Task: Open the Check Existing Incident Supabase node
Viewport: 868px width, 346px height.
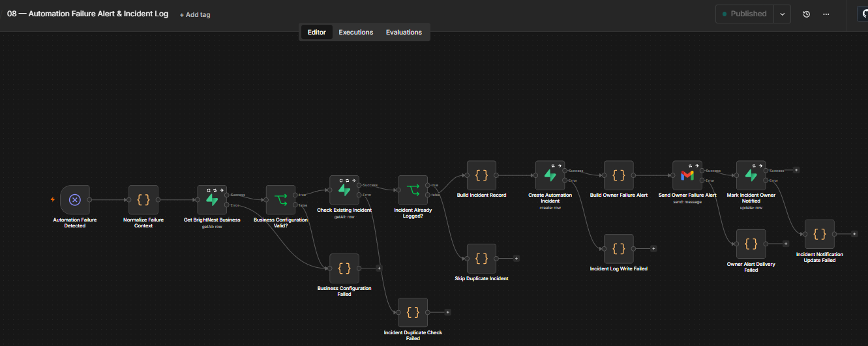Action: coord(344,190)
